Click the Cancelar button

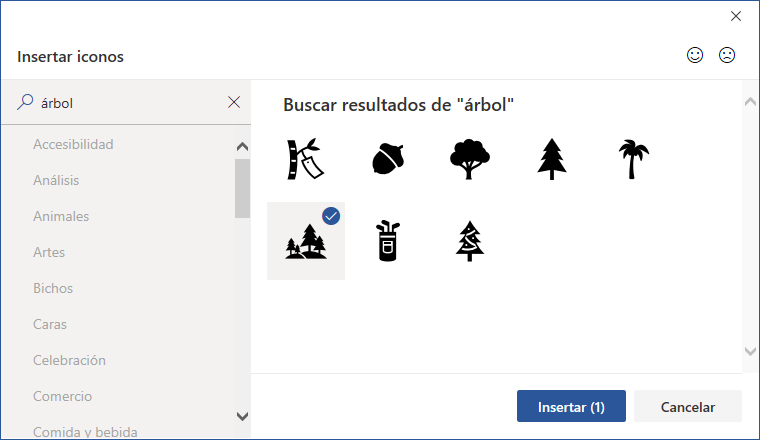(x=688, y=407)
